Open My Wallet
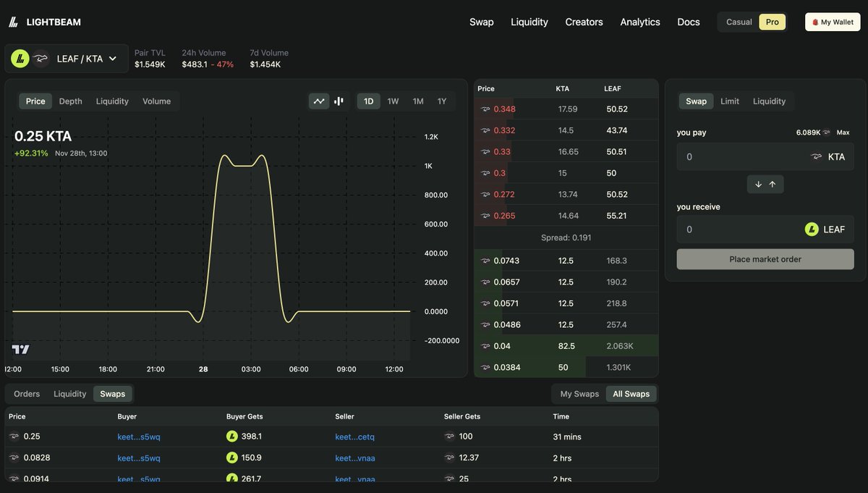Viewport: 868px width, 493px height. tap(833, 22)
